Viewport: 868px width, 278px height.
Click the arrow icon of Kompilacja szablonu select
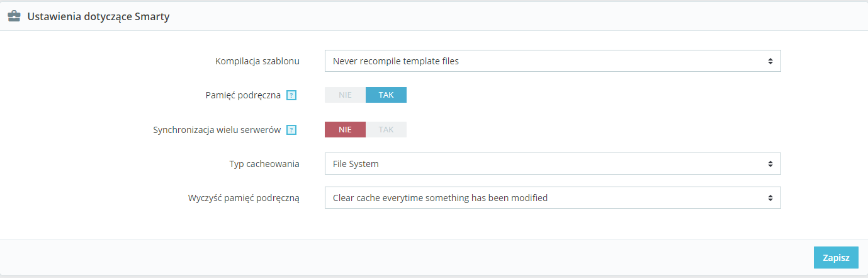(770, 61)
